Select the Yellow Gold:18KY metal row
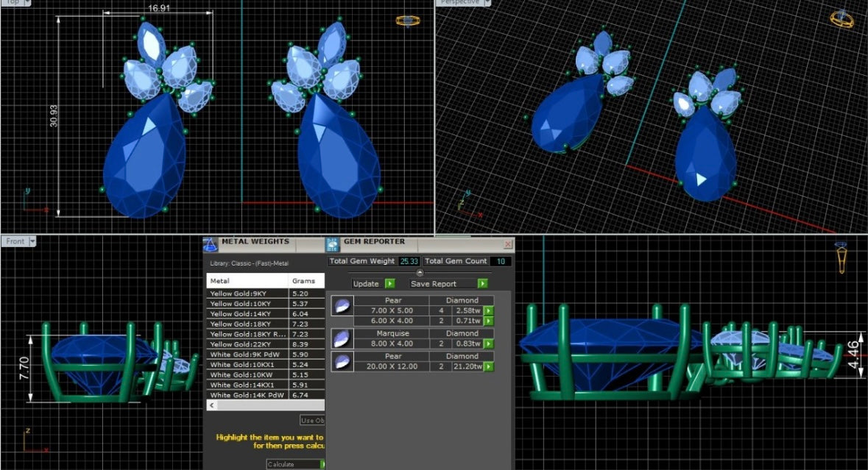The height and width of the screenshot is (470, 868). [x=247, y=324]
